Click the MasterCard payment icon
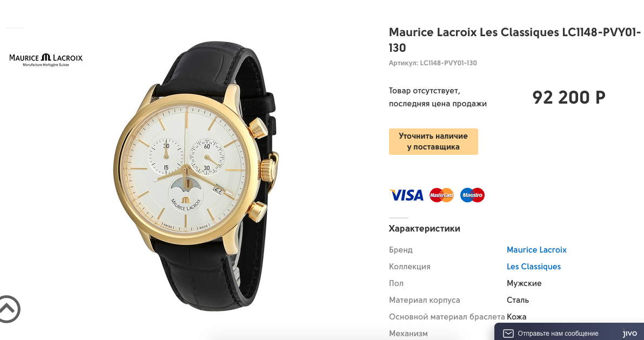The image size is (644, 340). 441,195
